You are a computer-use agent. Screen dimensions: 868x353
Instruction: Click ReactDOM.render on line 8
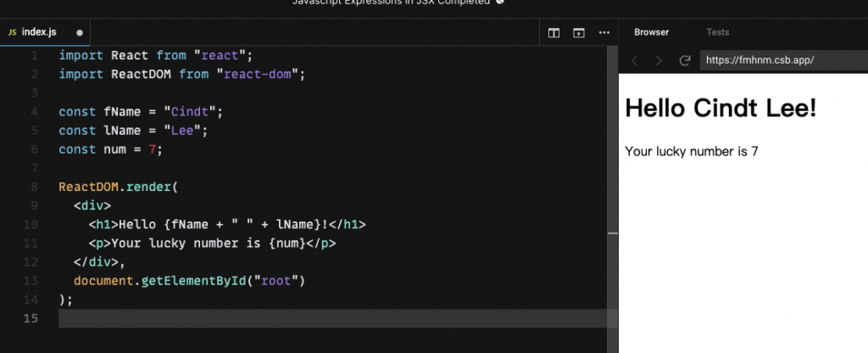(115, 188)
